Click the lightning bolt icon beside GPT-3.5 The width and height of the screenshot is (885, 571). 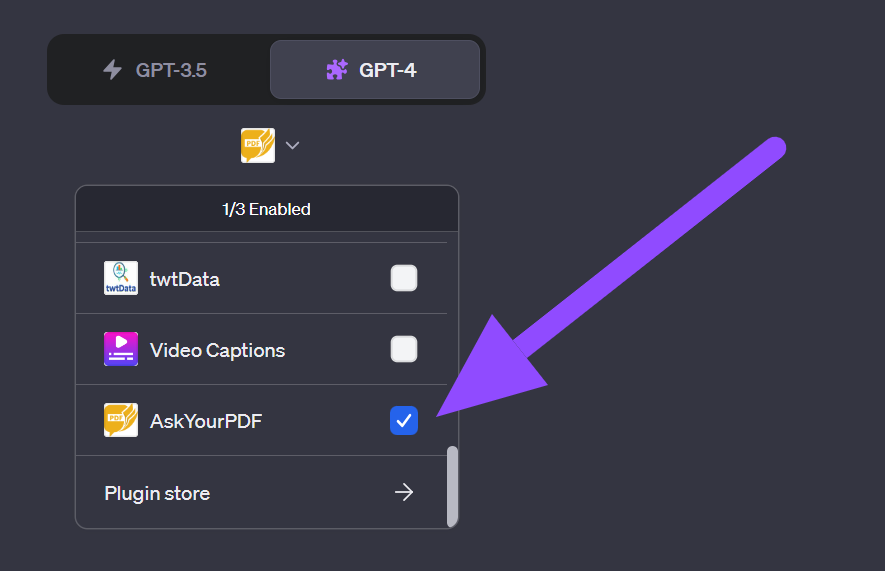(x=113, y=70)
